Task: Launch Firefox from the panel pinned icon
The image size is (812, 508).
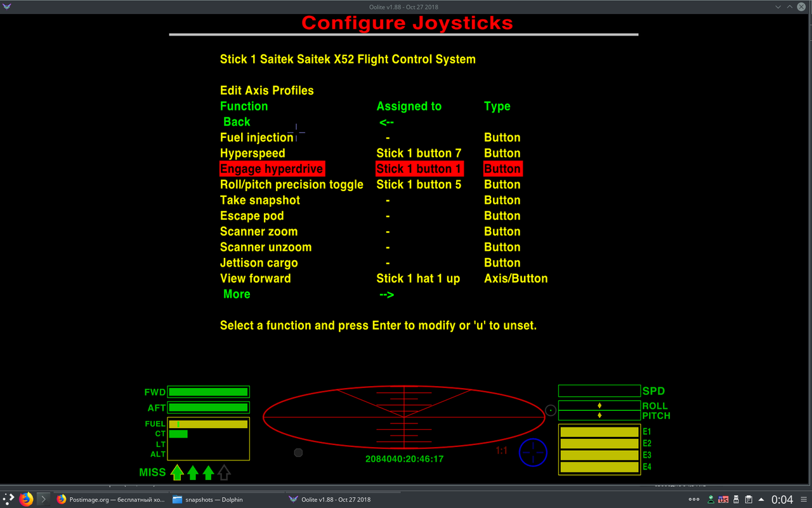Action: pos(26,499)
